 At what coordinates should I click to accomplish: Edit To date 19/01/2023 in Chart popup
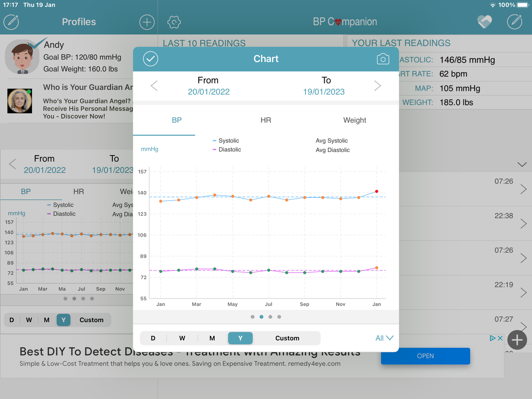pos(324,92)
